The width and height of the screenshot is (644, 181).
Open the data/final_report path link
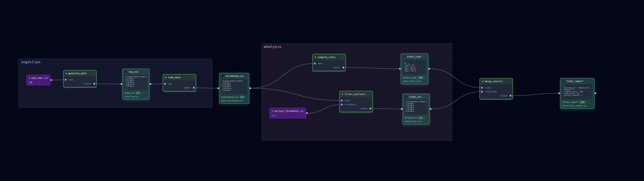pyautogui.click(x=575, y=106)
